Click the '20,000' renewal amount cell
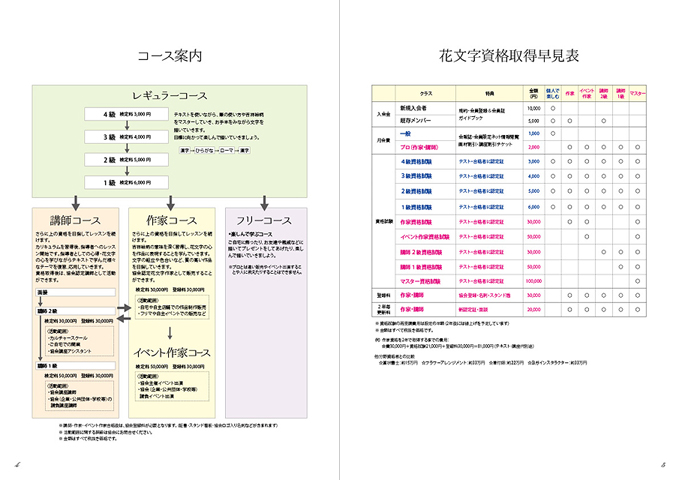This screenshot has width=679, height=480. tap(534, 310)
